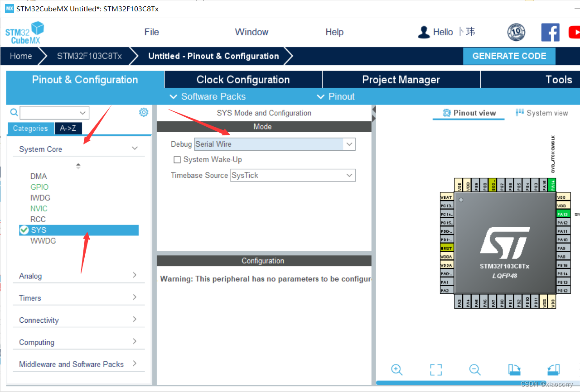This screenshot has width=580, height=392.
Task: Click the VDDA pin on chip
Action: point(447,265)
